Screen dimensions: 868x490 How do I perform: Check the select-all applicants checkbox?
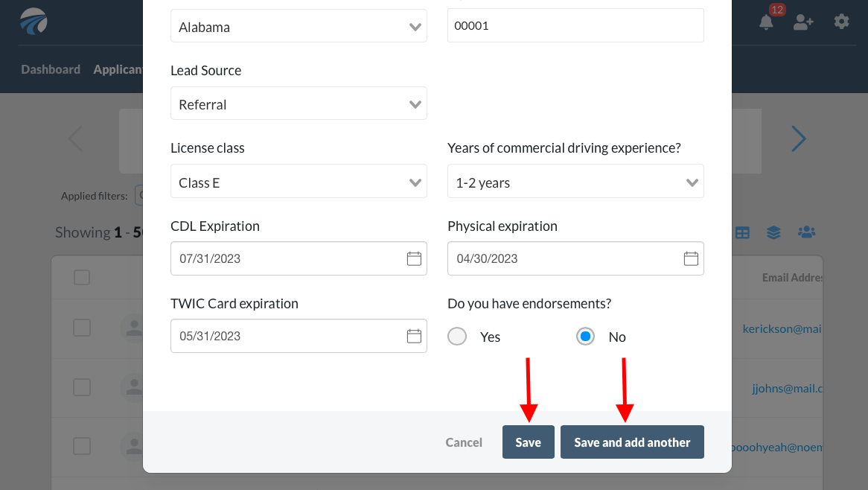[82, 277]
